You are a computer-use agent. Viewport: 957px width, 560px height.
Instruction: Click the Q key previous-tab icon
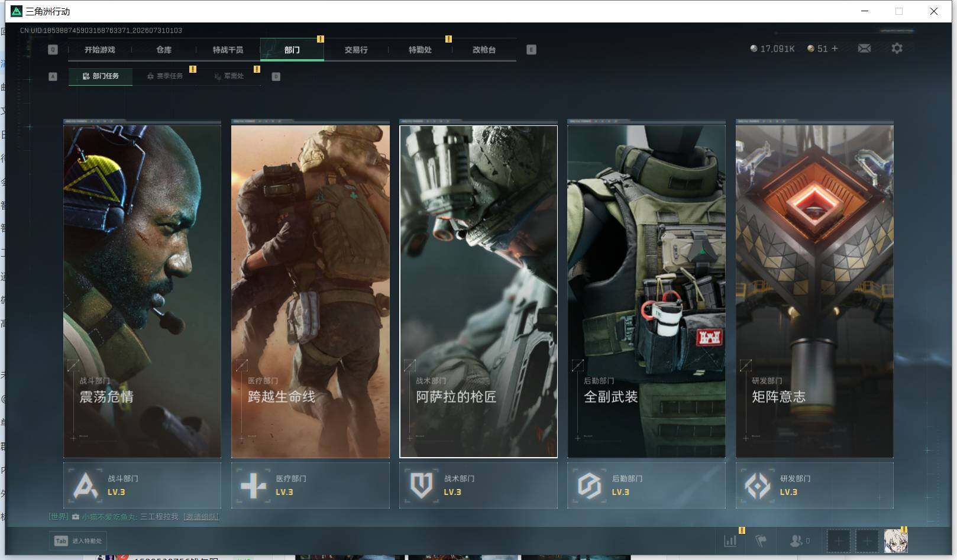(x=53, y=50)
